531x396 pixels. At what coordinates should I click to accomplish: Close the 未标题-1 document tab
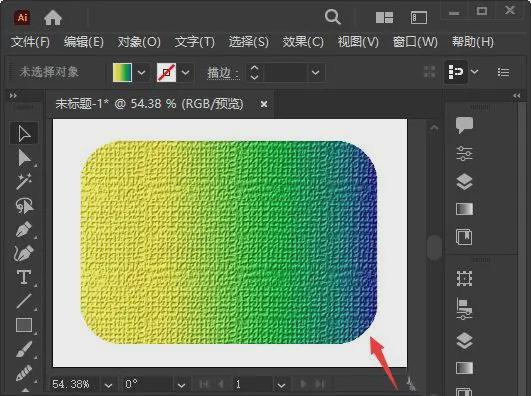264,104
